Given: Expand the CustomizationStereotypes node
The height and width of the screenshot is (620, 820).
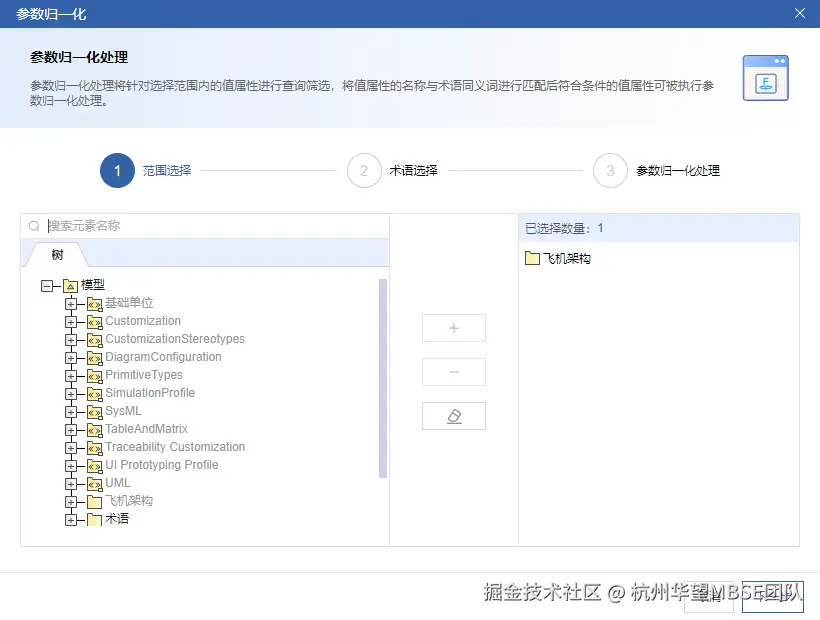Looking at the screenshot, I should [71, 340].
